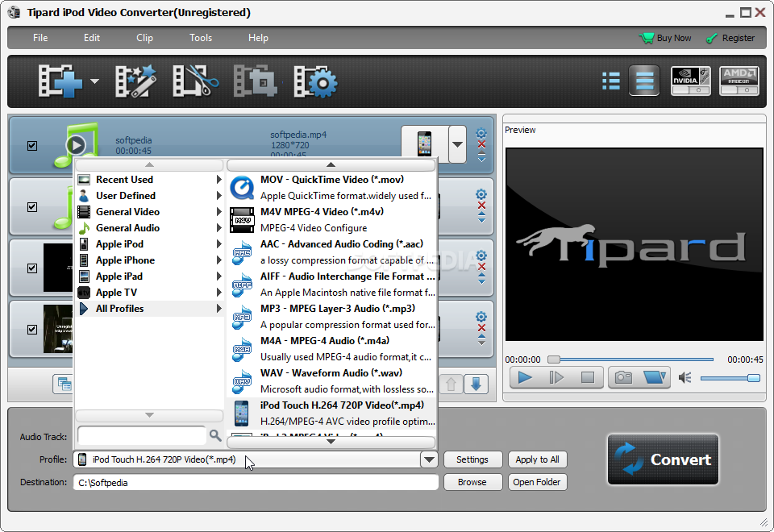Choose AAC Advanced Audio Coding format
The width and height of the screenshot is (774, 532).
click(331, 252)
